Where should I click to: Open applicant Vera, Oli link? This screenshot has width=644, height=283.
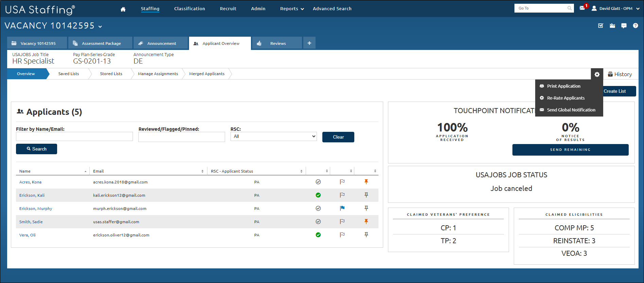(27, 235)
